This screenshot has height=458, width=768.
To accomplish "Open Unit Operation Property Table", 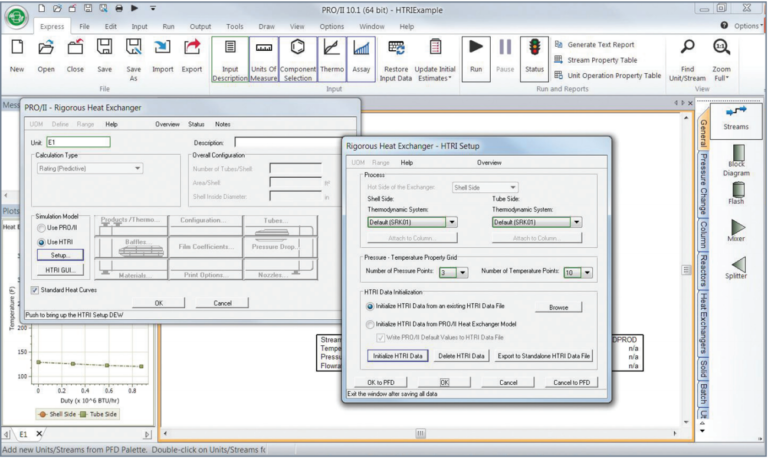I will [x=607, y=75].
